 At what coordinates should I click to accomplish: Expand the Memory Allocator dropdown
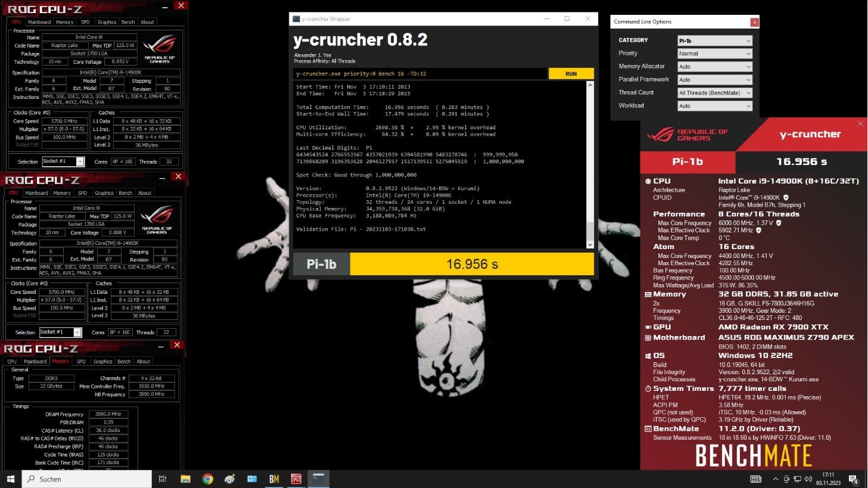[715, 67]
